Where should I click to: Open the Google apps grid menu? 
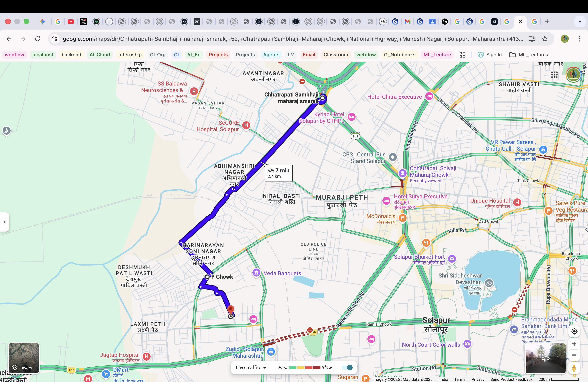click(555, 75)
